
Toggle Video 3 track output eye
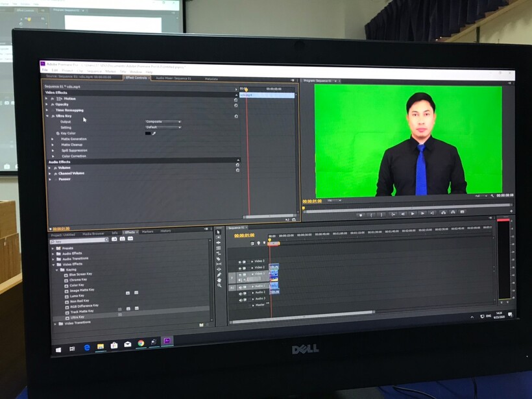[239, 262]
